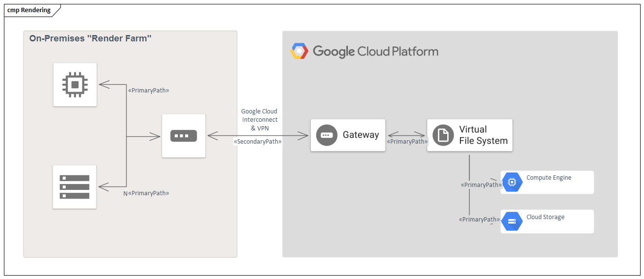Viewport: 644px width, 279px height.
Task: Select the SecondaryPath connector label
Action: 258,141
